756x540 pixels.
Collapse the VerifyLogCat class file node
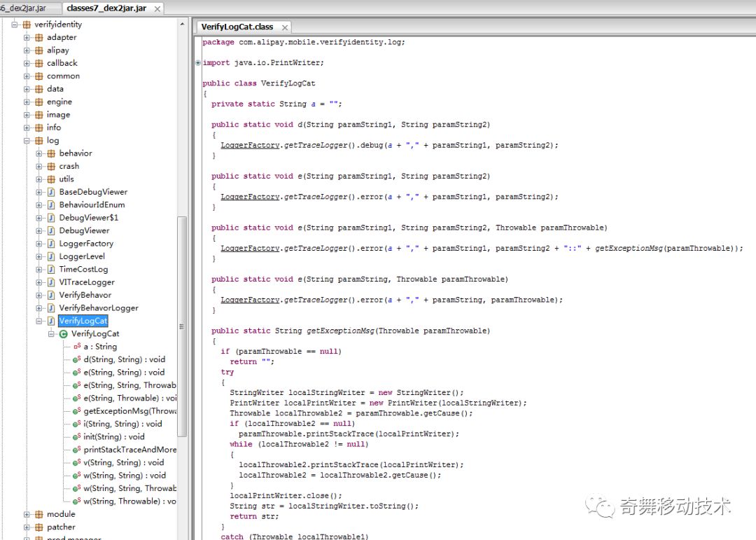39,321
